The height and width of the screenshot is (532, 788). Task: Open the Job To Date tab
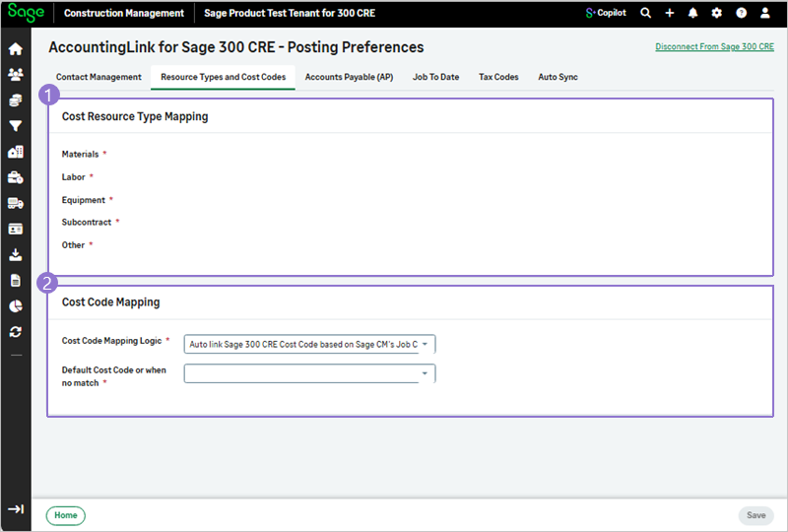click(x=435, y=77)
